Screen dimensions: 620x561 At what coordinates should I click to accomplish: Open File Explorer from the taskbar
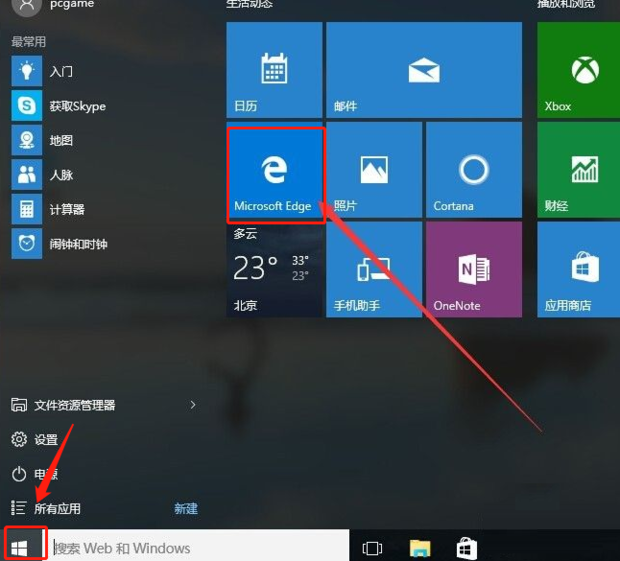click(420, 548)
